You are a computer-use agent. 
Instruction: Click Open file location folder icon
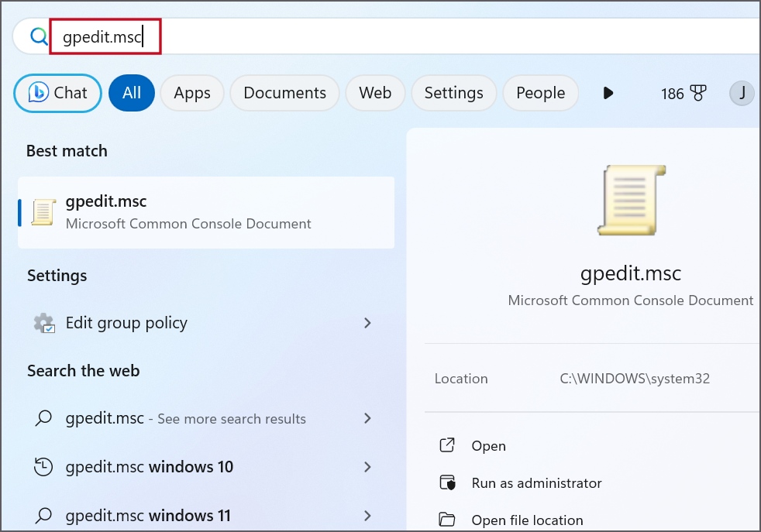pyautogui.click(x=447, y=520)
